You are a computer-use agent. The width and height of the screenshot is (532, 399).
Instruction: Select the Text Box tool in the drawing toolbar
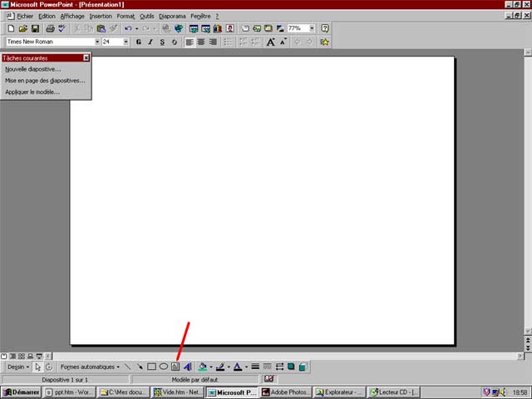pyautogui.click(x=175, y=367)
